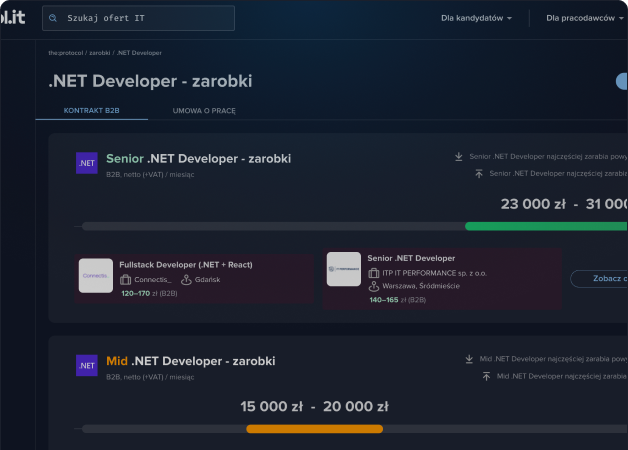The width and height of the screenshot is (628, 450).
Task: Click '.NET Developer' breadcrumb text
Action: pos(139,53)
